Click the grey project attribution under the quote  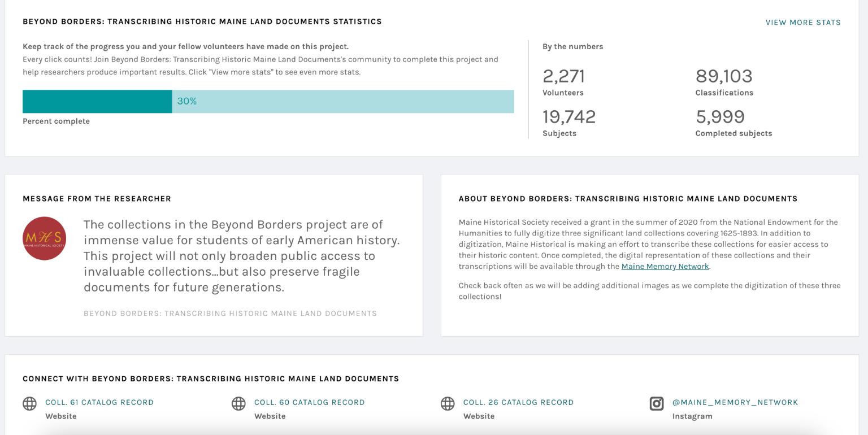pos(230,314)
